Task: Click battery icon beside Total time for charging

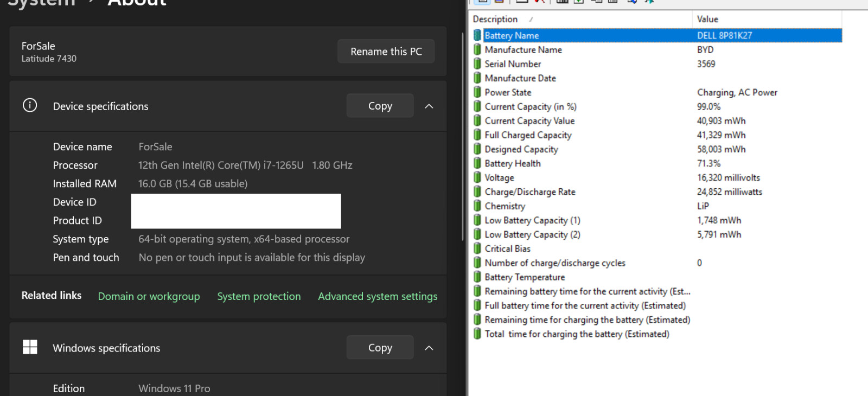Action: tap(477, 334)
